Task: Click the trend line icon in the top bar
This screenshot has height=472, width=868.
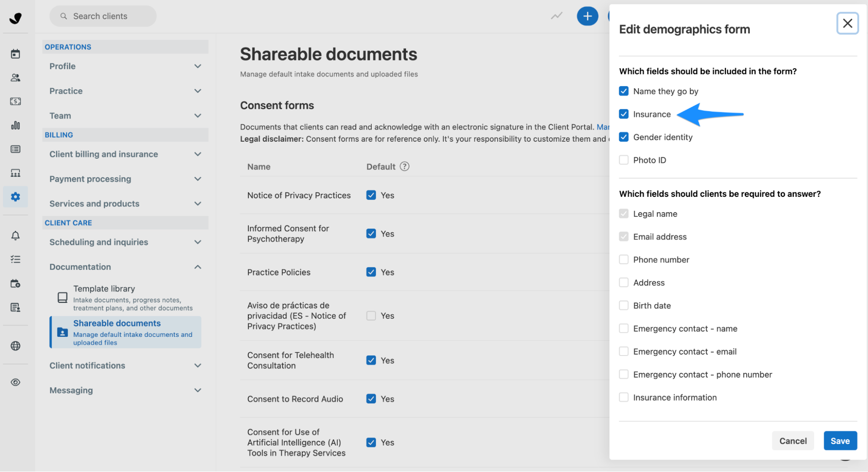Action: click(557, 16)
